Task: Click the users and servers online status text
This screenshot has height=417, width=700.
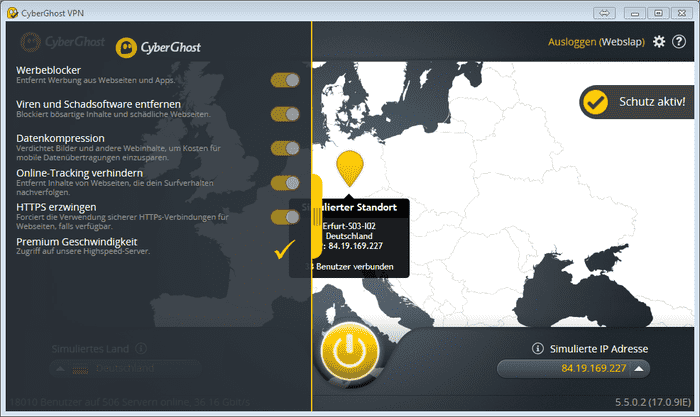Action: pyautogui.click(x=130, y=402)
